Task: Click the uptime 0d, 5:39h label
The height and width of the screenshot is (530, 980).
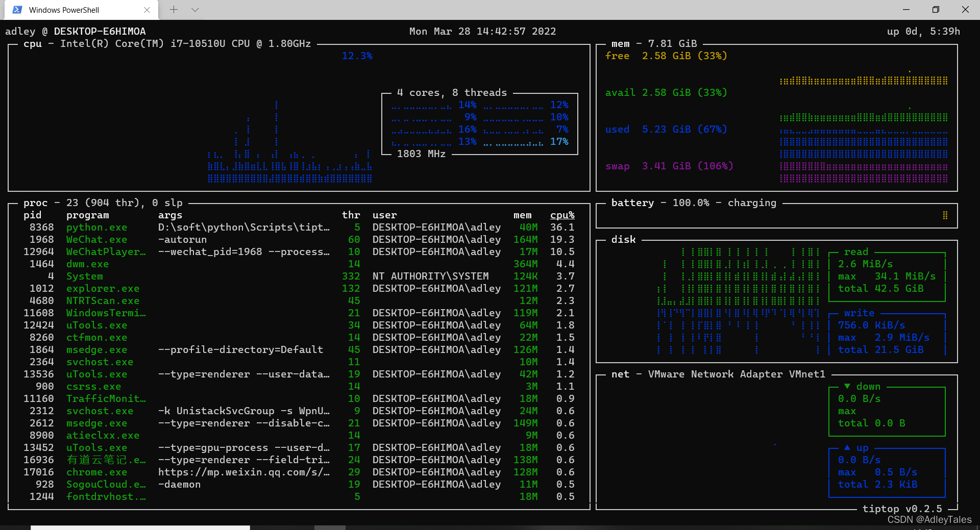Action: (x=924, y=32)
